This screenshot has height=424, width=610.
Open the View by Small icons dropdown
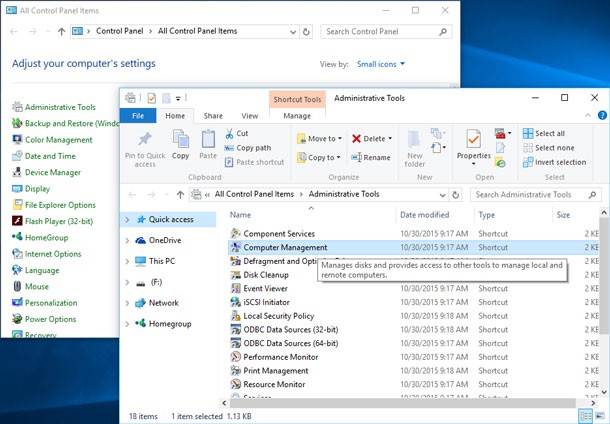pos(381,64)
